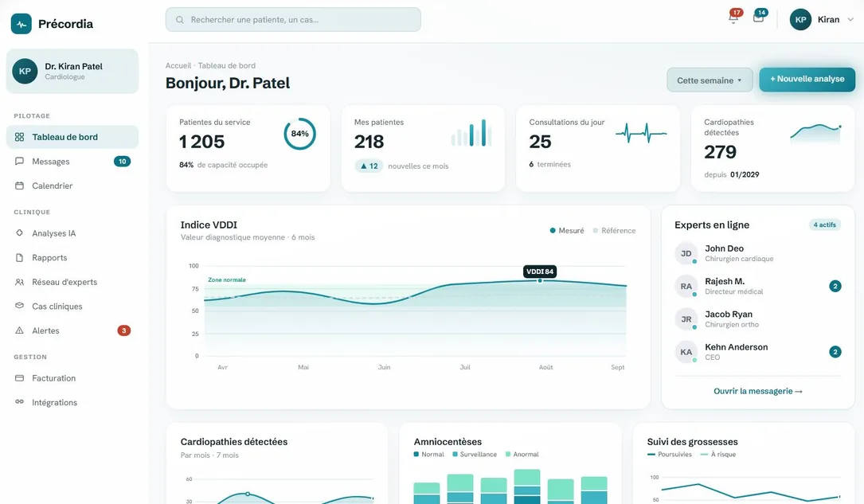This screenshot has width=864, height=504.
Task: Click the KP avatar in top bar
Action: click(x=800, y=19)
